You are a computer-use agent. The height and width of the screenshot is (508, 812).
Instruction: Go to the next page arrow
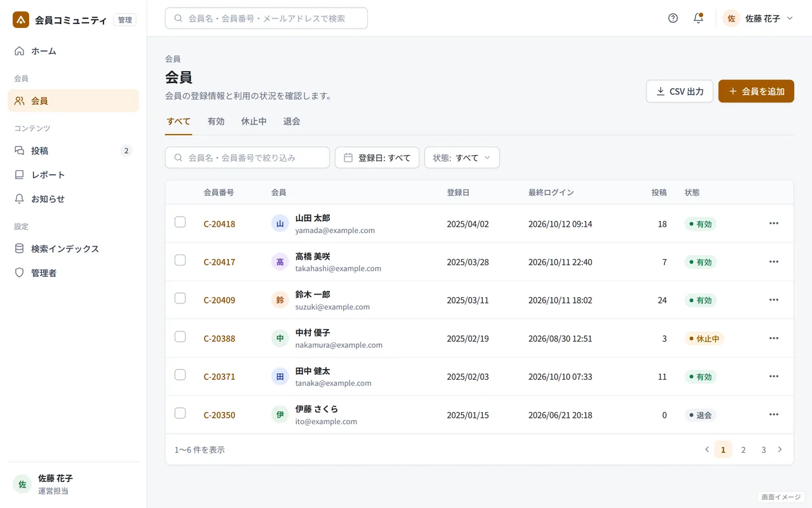[x=780, y=450]
